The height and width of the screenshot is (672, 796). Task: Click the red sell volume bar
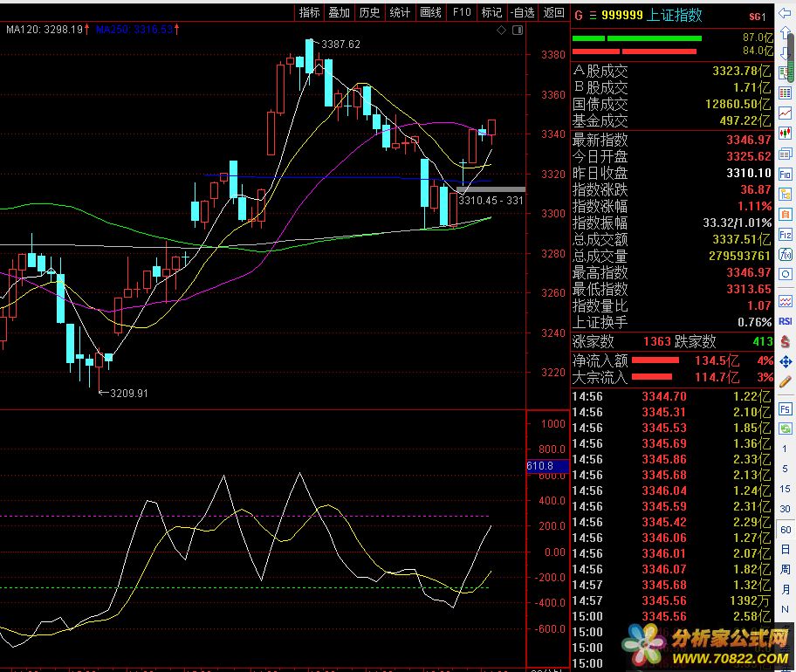tap(634, 51)
